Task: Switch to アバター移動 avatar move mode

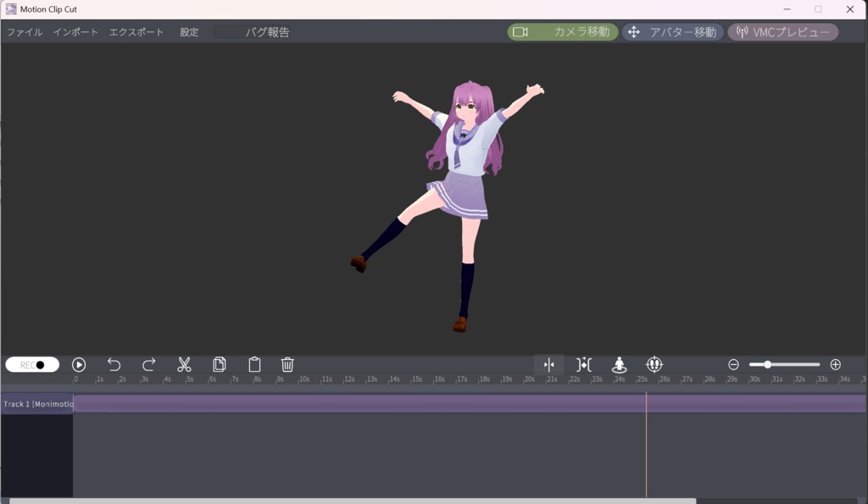Action: (672, 31)
